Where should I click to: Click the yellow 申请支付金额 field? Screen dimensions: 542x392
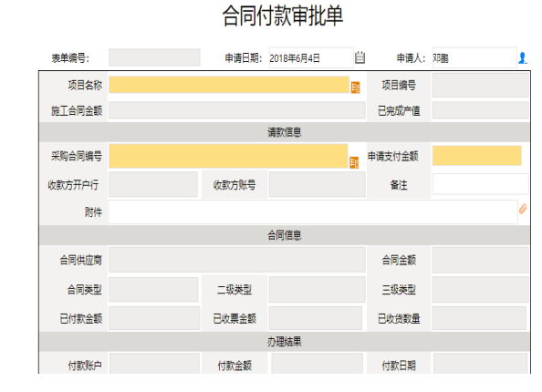tap(477, 155)
